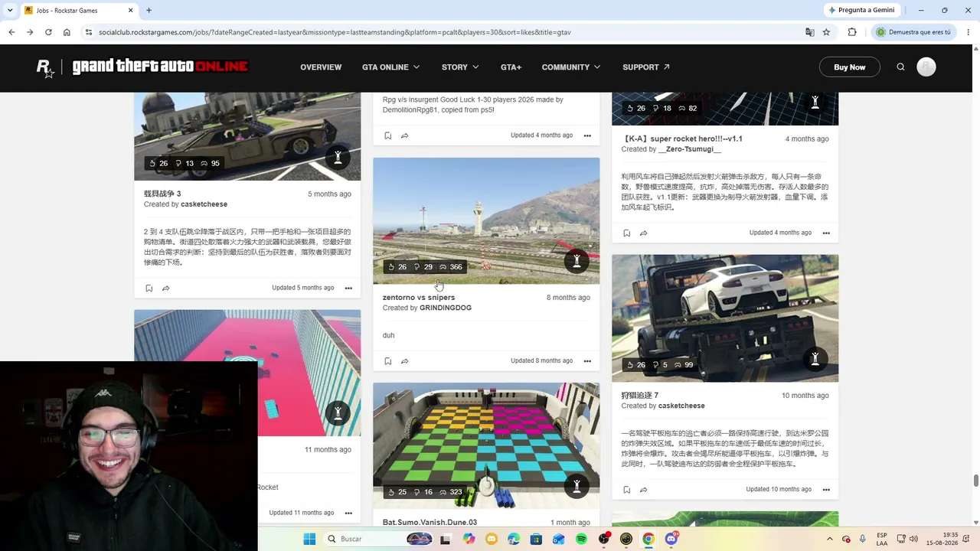Open the 狩猎追逐 7 job title
The height and width of the screenshot is (551, 980).
(x=640, y=396)
